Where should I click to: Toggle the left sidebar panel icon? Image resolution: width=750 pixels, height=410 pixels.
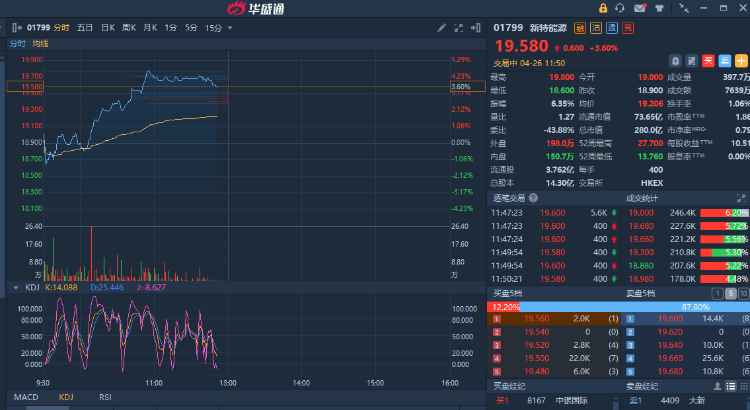(x=15, y=28)
